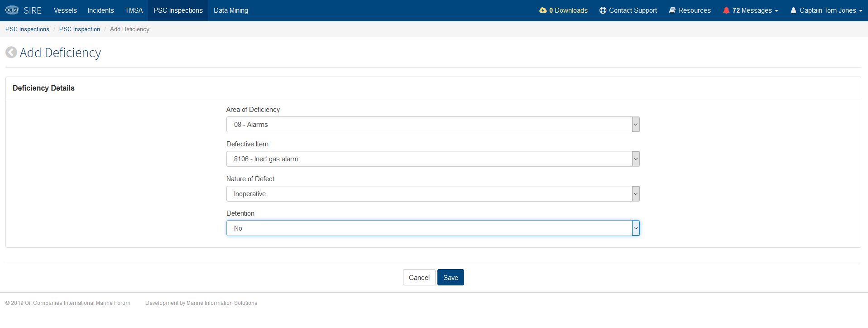Screen dimensions: 868x328
Task: Expand the Captain Tom Jones menu caret
Action: [861, 11]
